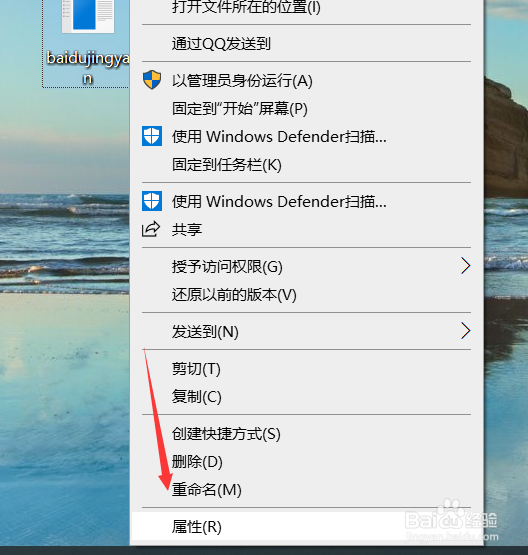Image resolution: width=528 pixels, height=555 pixels.
Task: Open 属性(R) properties entry
Action: tap(306, 526)
